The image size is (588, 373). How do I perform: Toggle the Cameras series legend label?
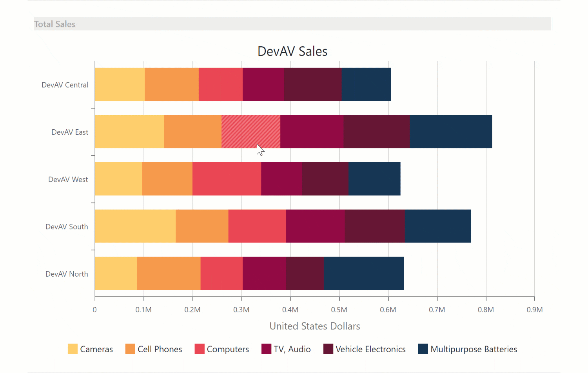(96, 349)
